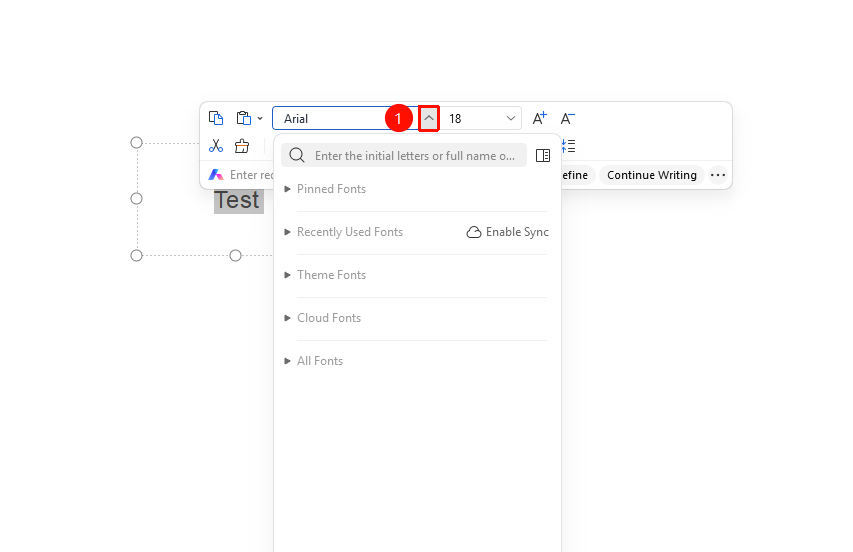The height and width of the screenshot is (552, 853).
Task: Click the Paste clipboard icon
Action: tap(243, 118)
